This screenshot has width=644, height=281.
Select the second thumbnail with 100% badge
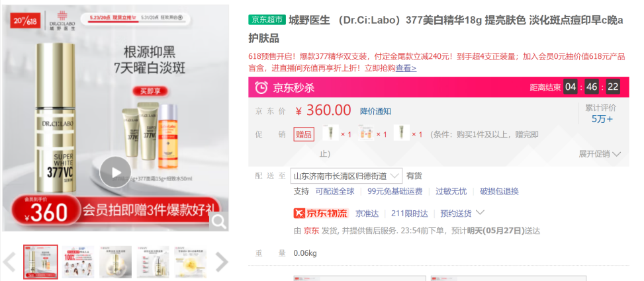[x=78, y=262]
